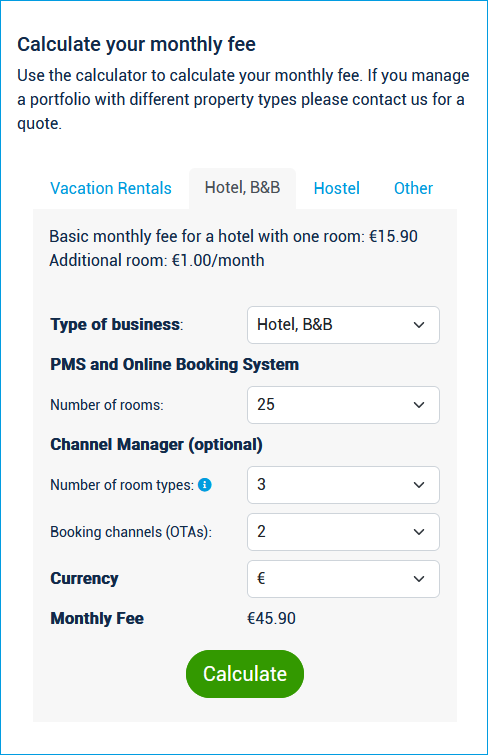Click the 'Currency' label

84,578
